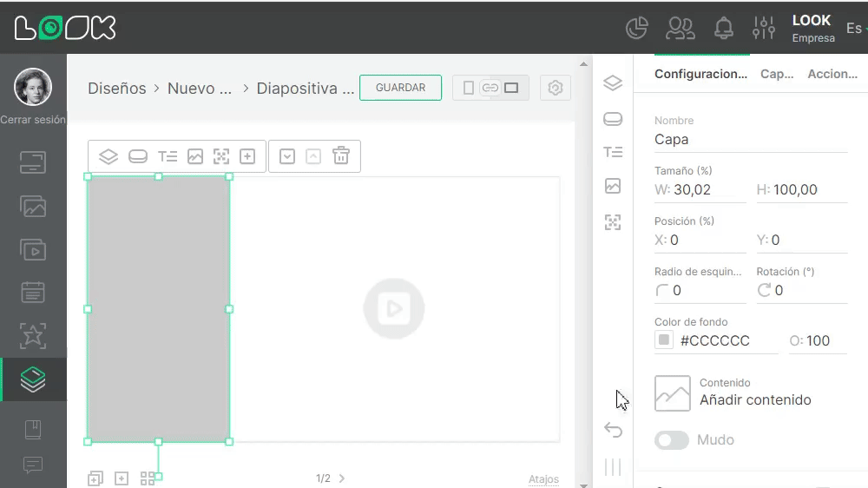Image resolution: width=868 pixels, height=488 pixels.
Task: Open the Atajos shortcuts link
Action: tap(543, 479)
